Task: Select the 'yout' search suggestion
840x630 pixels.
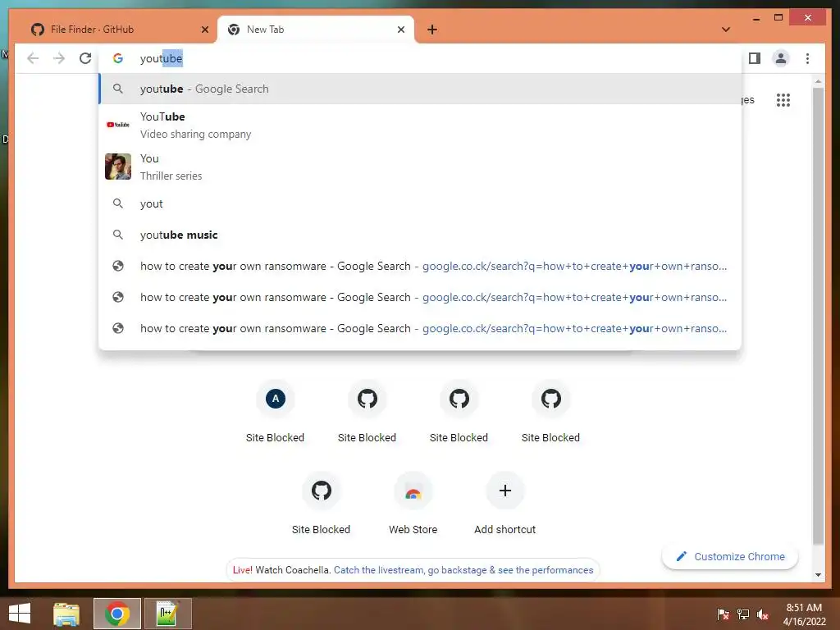Action: pos(421,203)
